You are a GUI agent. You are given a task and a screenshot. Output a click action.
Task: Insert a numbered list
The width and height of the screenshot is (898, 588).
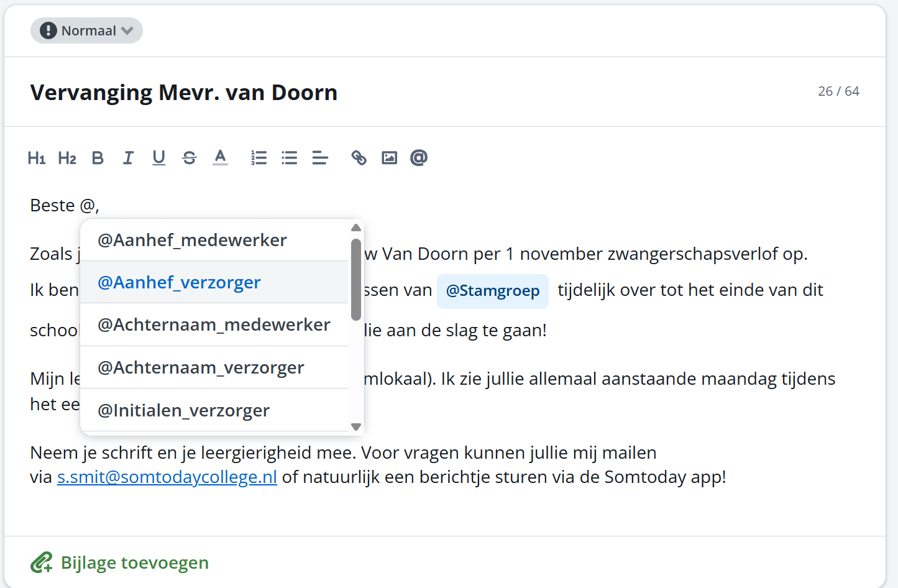coord(259,158)
